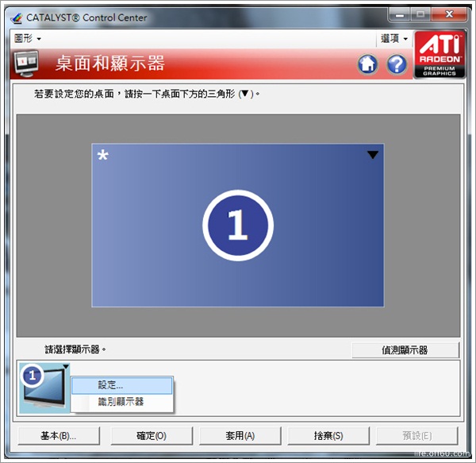Click the Home icon in the red header
This screenshot has height=463, width=476.
(367, 64)
